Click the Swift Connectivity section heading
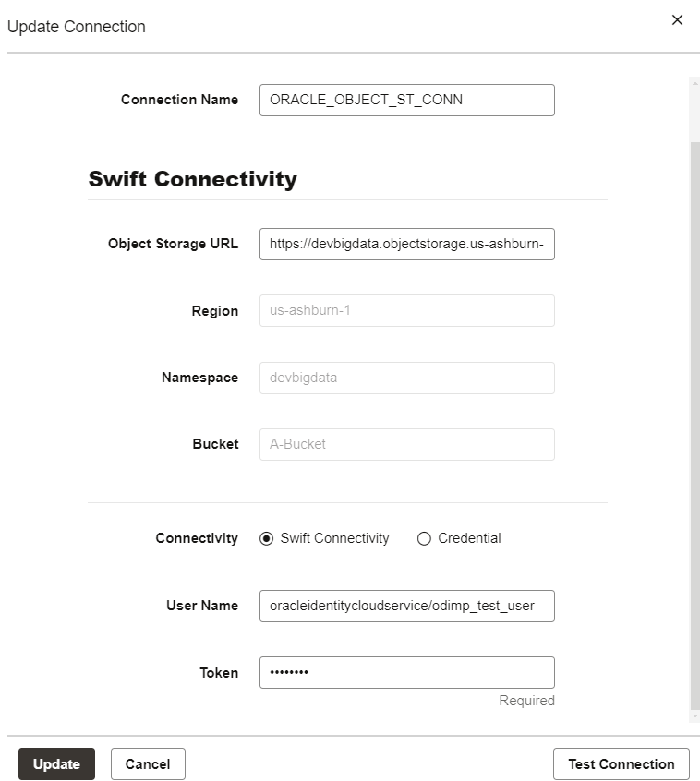The image size is (700, 781). tap(192, 179)
